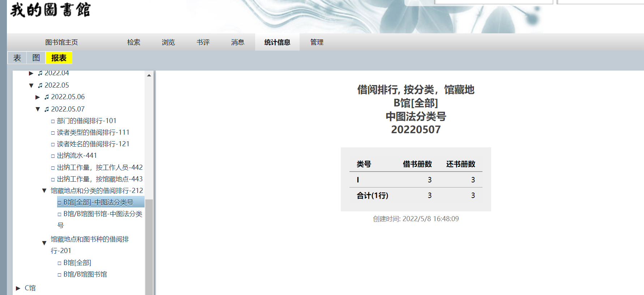Expand the 2022.04 tree node arrow
Screen dimensions: 644x295
(x=31, y=73)
